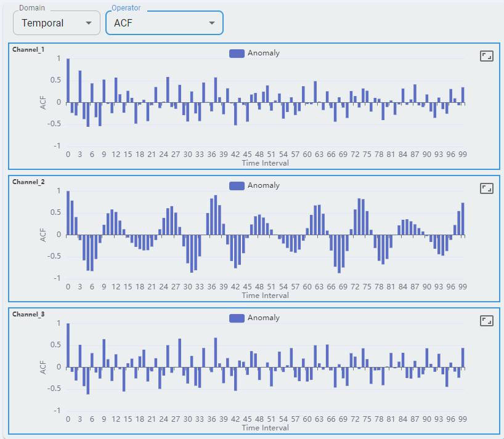Image resolution: width=504 pixels, height=439 pixels.
Task: Click the lag 0 bar in Channel_3
Action: click(x=68, y=345)
